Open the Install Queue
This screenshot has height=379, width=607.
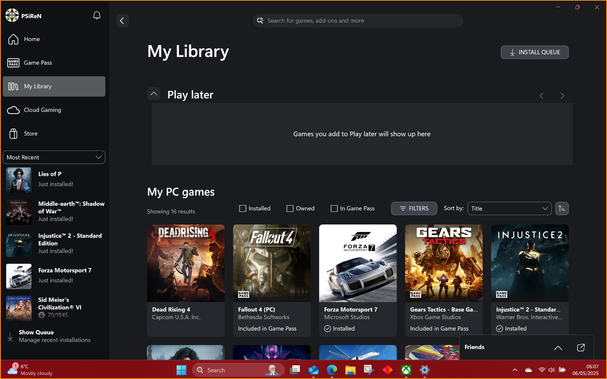tap(535, 52)
